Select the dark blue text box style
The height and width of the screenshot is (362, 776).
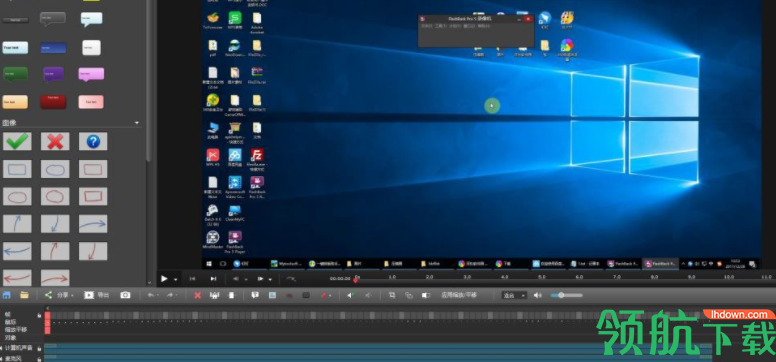(53, 48)
